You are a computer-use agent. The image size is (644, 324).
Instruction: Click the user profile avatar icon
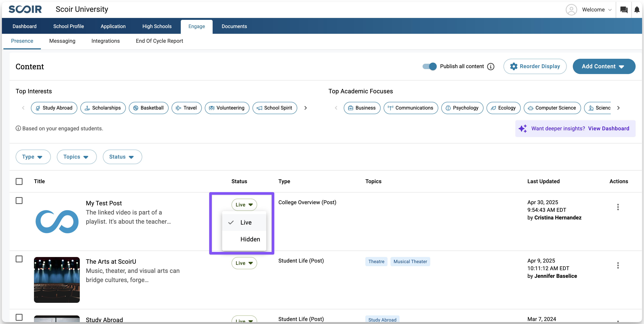[x=571, y=10]
